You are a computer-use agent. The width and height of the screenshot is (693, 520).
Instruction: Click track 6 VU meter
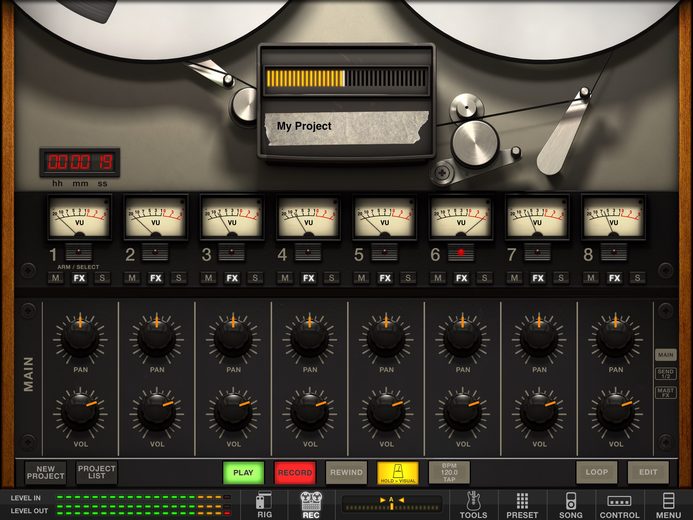click(461, 218)
